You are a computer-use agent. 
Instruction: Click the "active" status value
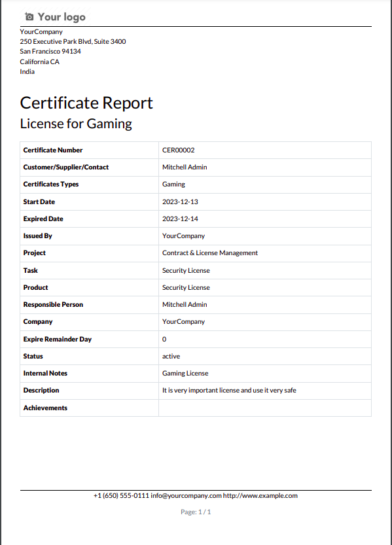point(171,357)
